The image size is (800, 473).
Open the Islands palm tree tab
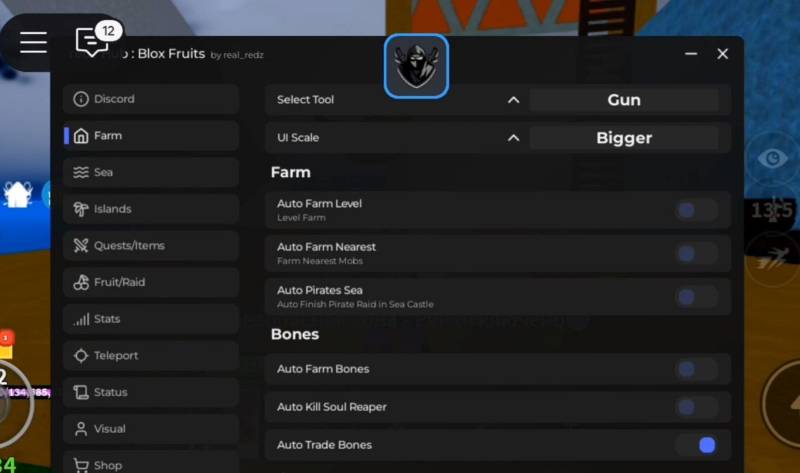[x=151, y=209]
